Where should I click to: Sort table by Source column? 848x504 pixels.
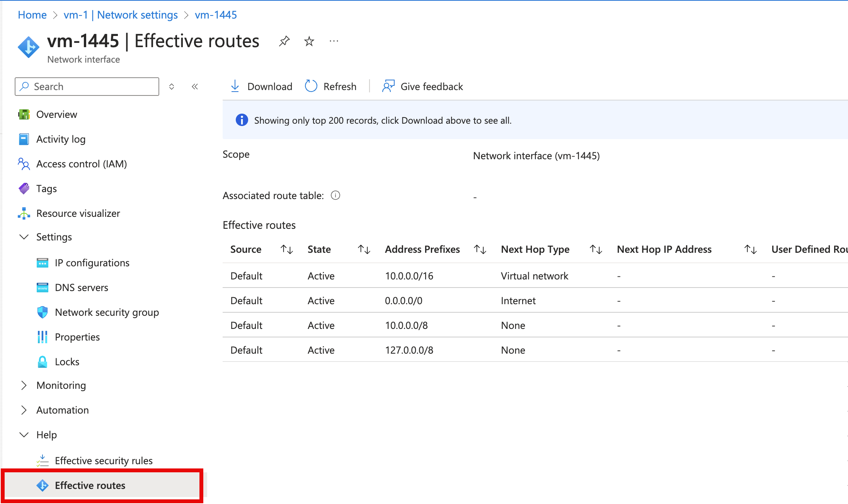[287, 249]
